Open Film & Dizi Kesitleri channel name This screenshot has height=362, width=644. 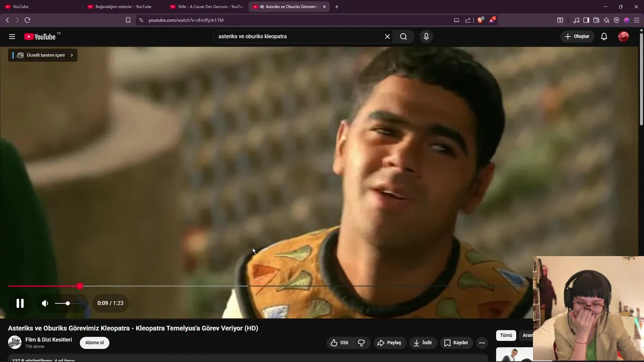click(49, 340)
